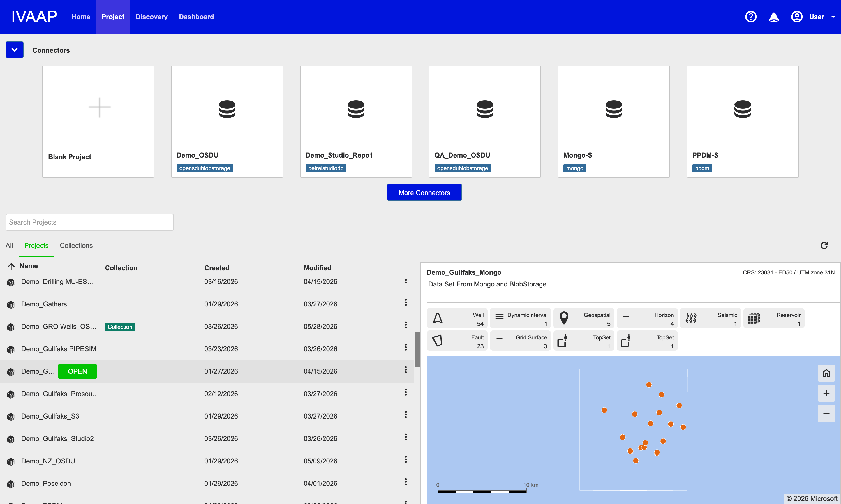Sort by Modified column header
Screen dimensions: 841x504
click(317, 268)
